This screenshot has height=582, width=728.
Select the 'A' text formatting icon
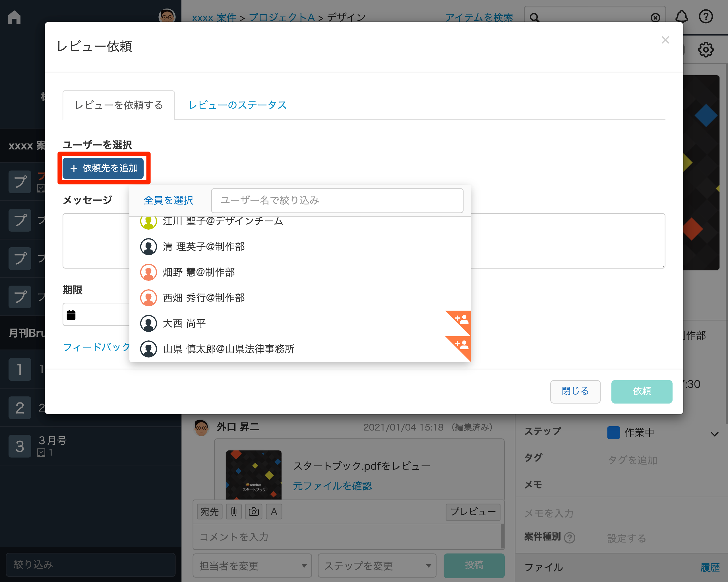274,511
